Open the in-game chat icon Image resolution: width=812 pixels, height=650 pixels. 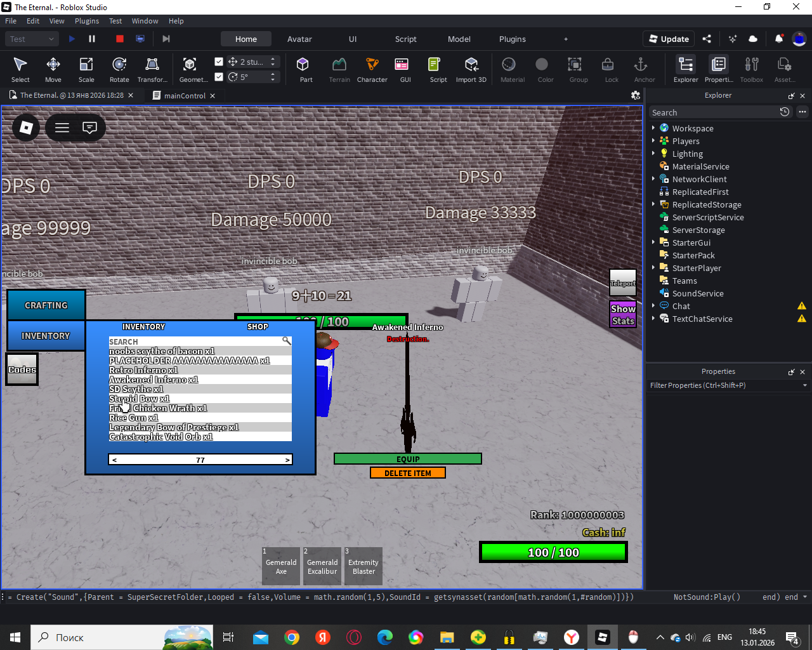click(90, 128)
